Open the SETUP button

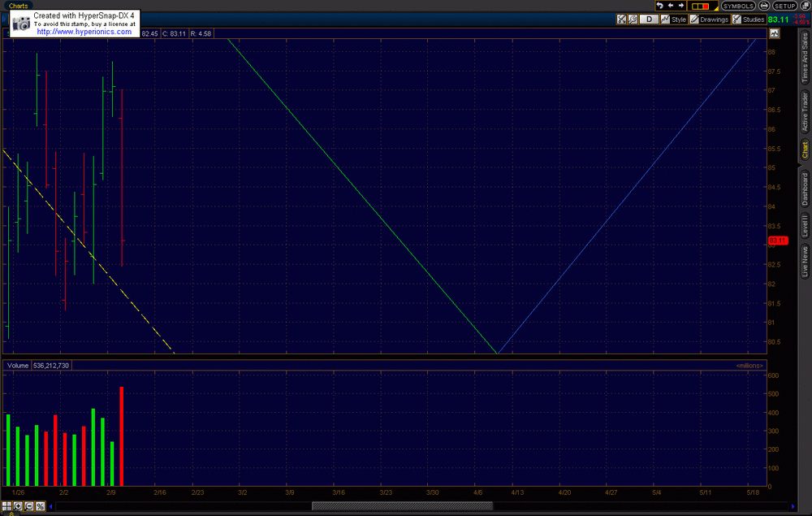784,6
